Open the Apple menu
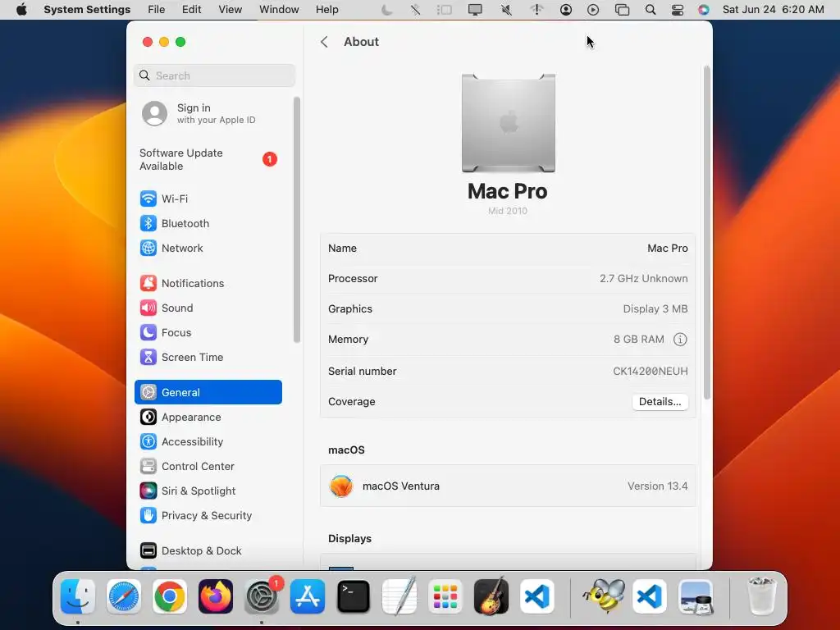 coord(21,10)
